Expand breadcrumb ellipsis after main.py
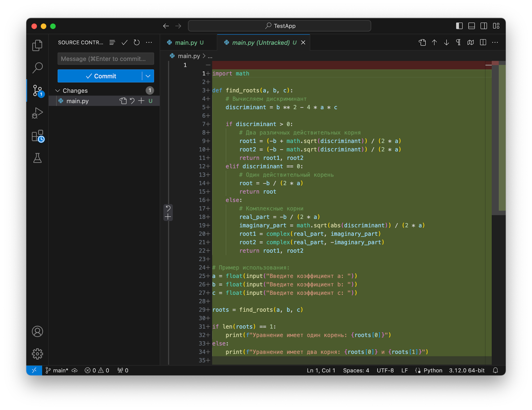Screen dimensions: 532x410 click(210, 56)
